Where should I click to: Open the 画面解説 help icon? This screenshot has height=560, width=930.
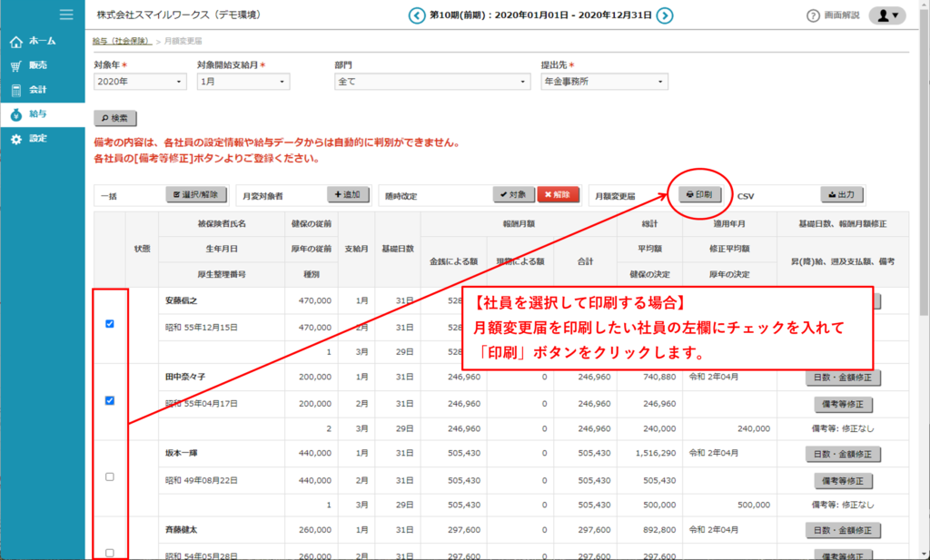813,16
